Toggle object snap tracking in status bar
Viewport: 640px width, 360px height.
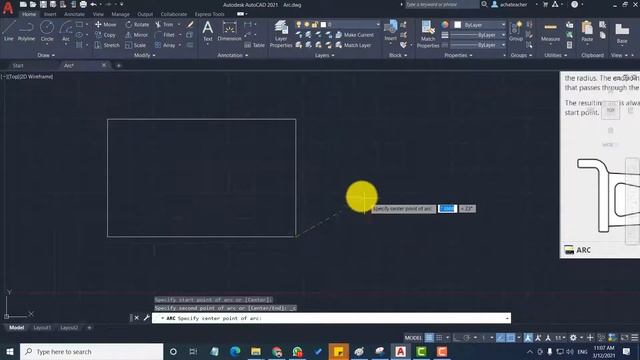point(500,338)
